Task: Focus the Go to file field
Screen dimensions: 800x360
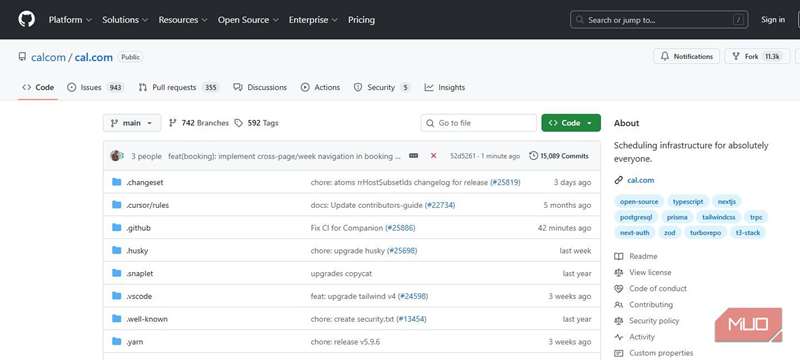Action: (479, 123)
